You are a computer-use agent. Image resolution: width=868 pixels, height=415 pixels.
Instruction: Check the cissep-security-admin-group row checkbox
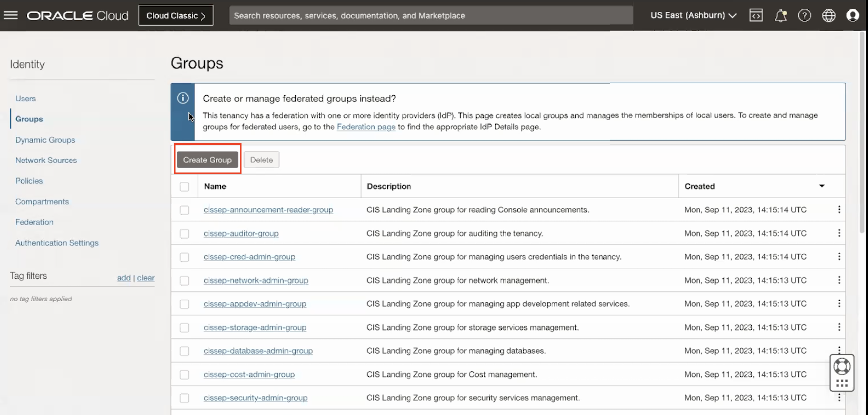click(x=185, y=398)
